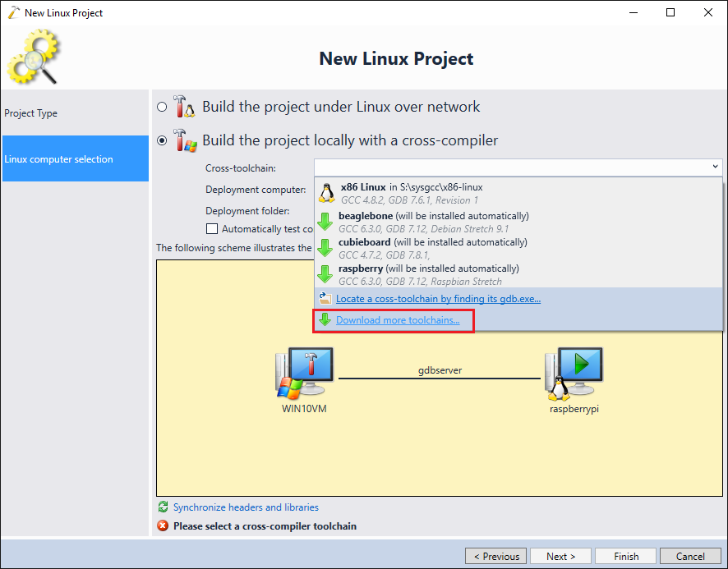Screen dimensions: 728x569
Task: Click 'Synchronize headers and libraries' link
Action: (246, 507)
